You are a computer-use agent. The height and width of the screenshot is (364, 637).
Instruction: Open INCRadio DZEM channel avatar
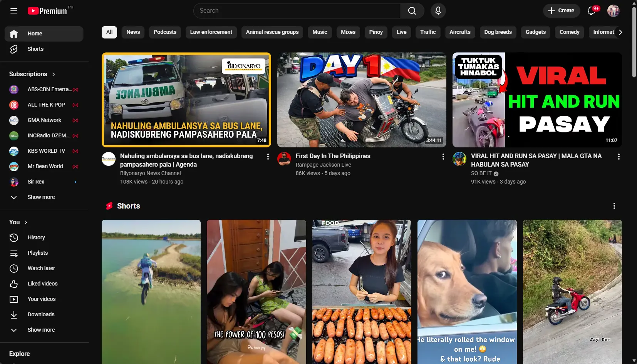(x=14, y=135)
